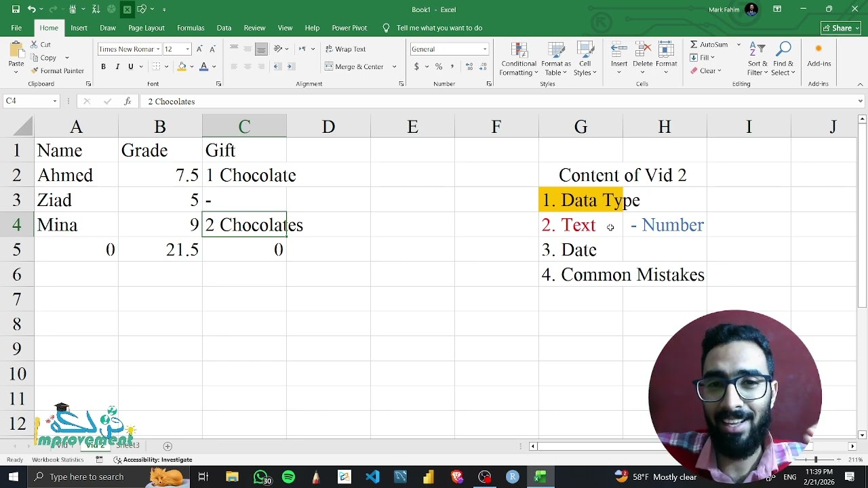The height and width of the screenshot is (488, 868).
Task: Toggle middle vertical alignment
Action: (x=248, y=49)
